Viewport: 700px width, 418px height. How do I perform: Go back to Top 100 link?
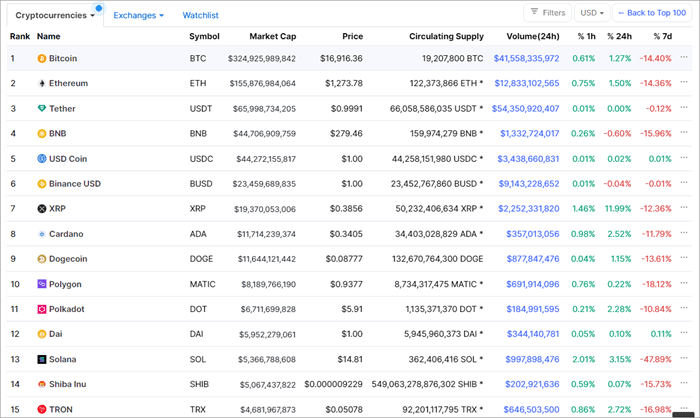click(x=656, y=13)
